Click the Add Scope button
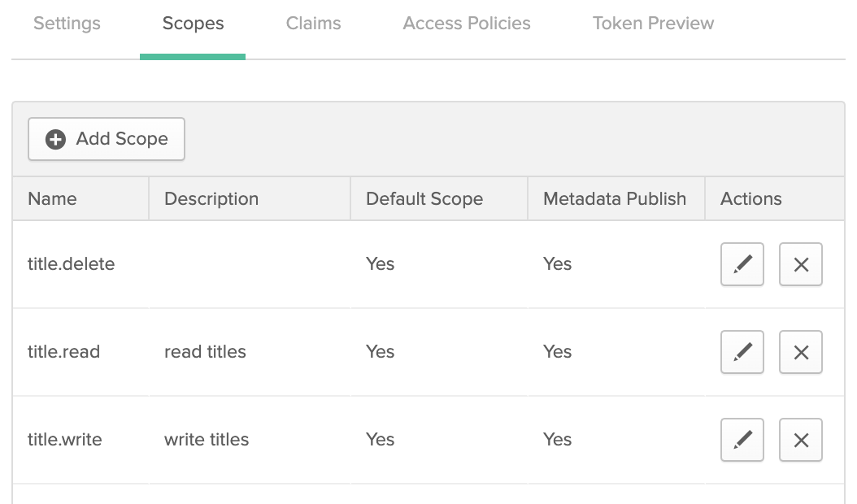This screenshot has height=504, width=857. [x=106, y=139]
